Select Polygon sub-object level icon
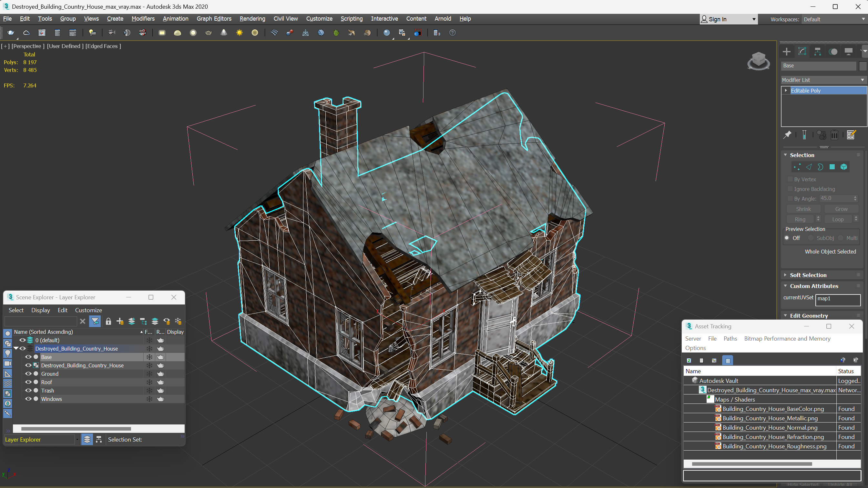The width and height of the screenshot is (868, 488). pyautogui.click(x=832, y=167)
